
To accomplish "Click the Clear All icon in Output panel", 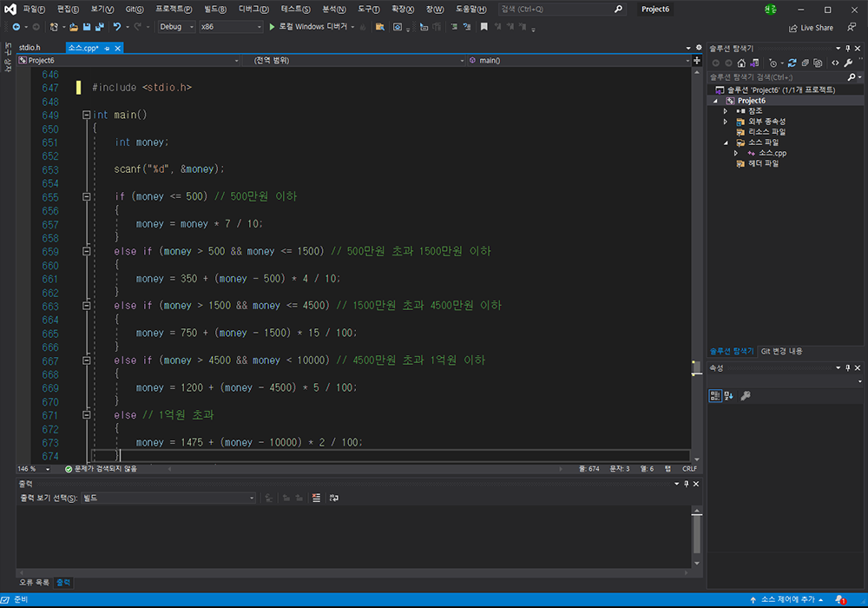I will (x=316, y=498).
